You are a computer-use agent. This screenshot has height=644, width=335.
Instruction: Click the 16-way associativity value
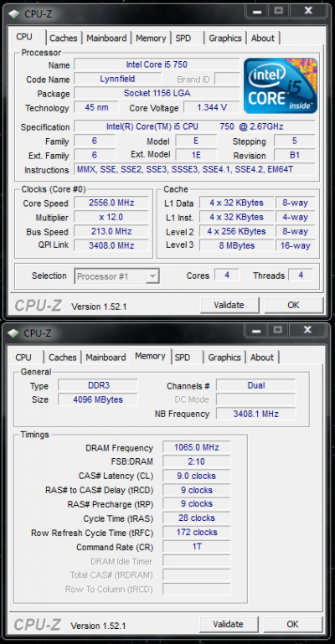pyautogui.click(x=296, y=245)
